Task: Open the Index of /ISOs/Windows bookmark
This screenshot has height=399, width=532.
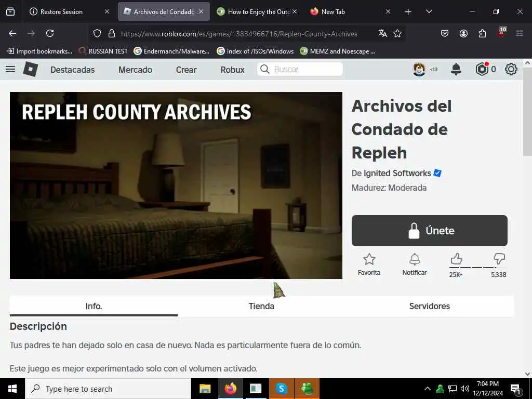Action: (256, 51)
